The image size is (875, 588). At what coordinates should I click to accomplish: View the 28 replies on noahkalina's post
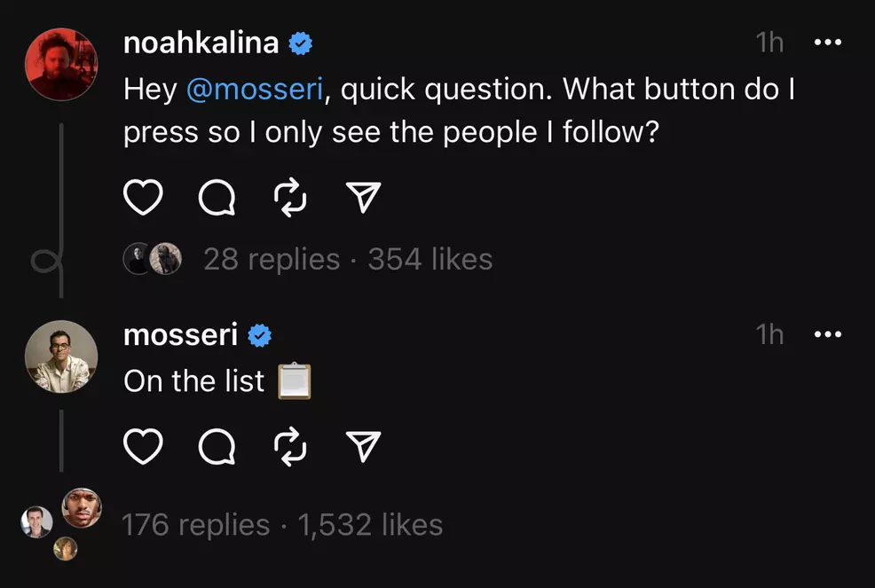point(272,259)
